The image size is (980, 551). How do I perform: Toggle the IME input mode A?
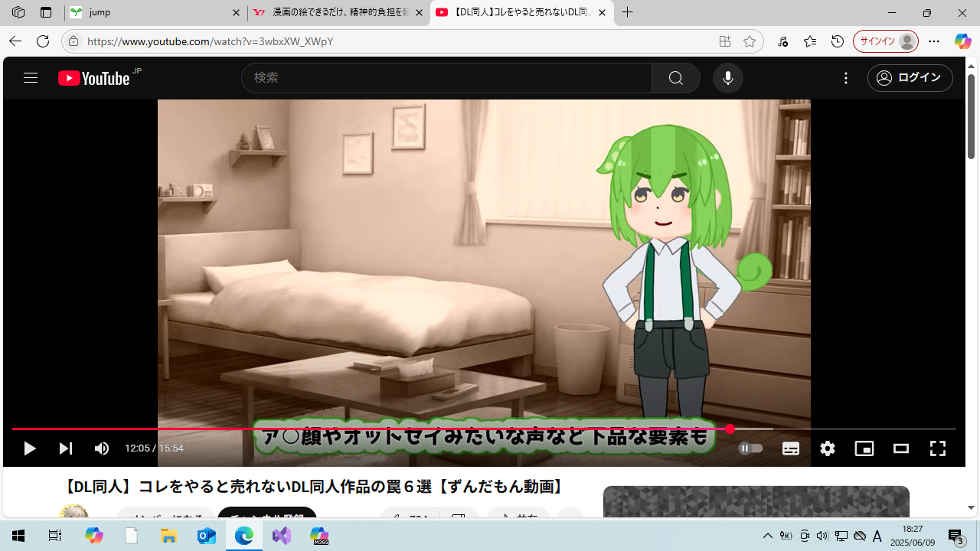pyautogui.click(x=877, y=536)
